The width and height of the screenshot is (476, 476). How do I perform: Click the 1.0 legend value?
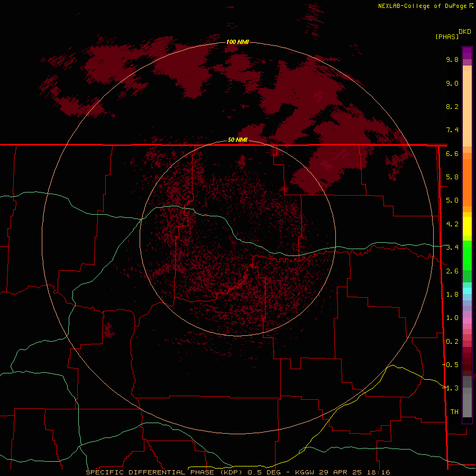[452, 318]
